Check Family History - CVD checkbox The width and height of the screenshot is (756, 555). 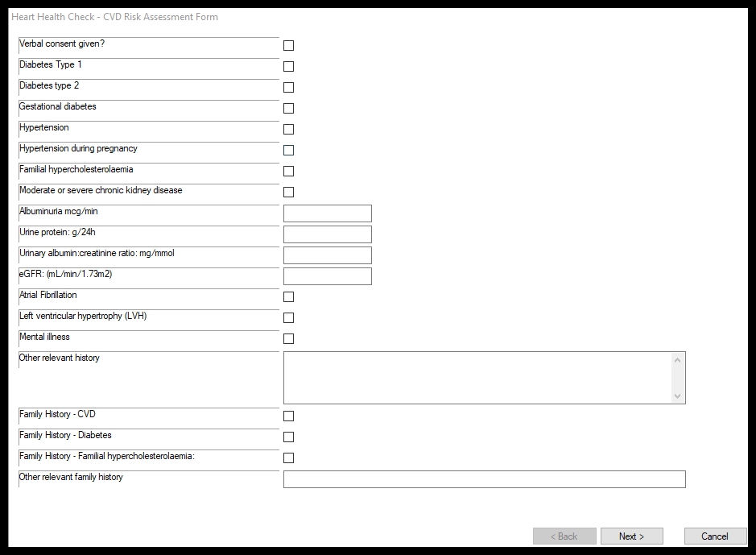tap(288, 416)
